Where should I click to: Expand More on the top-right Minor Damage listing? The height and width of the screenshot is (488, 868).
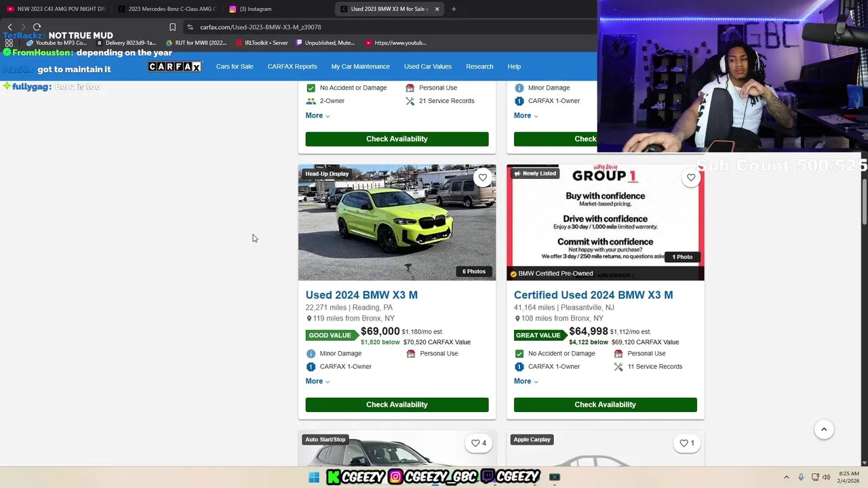tap(526, 115)
